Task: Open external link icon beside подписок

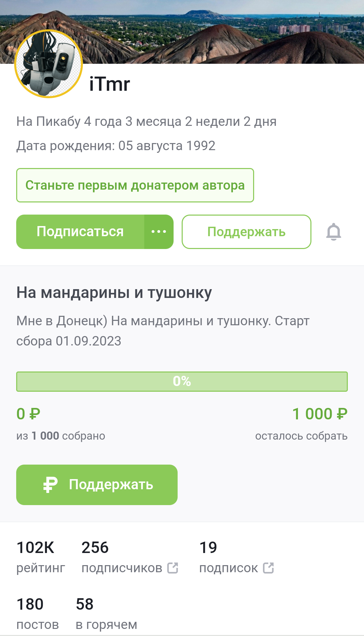Action: (x=269, y=568)
